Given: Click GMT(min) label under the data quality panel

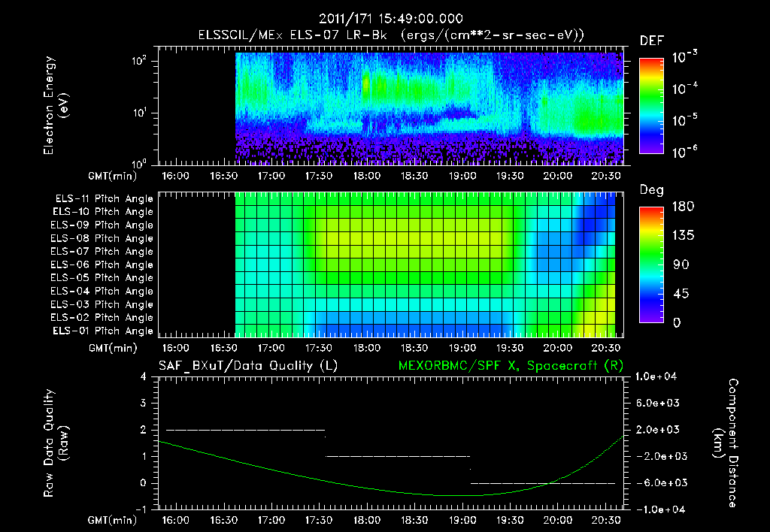Looking at the screenshot, I should click(113, 520).
